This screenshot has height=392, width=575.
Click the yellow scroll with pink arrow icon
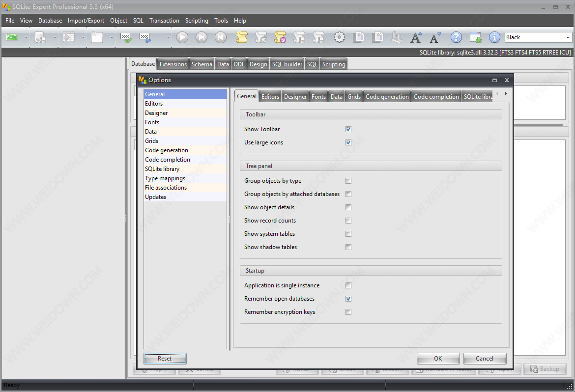280,37
